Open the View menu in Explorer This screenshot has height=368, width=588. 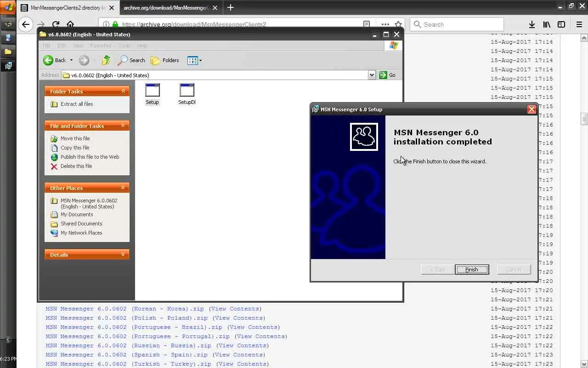78,46
